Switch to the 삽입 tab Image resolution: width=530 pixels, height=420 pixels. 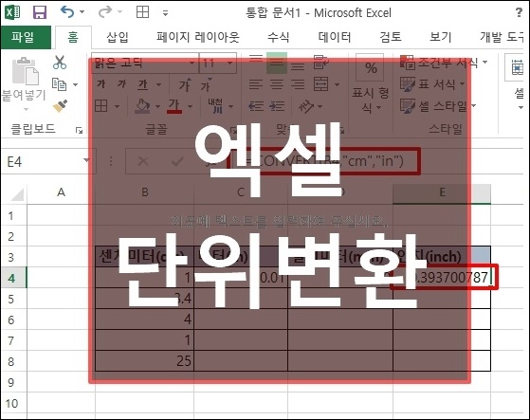click(118, 37)
